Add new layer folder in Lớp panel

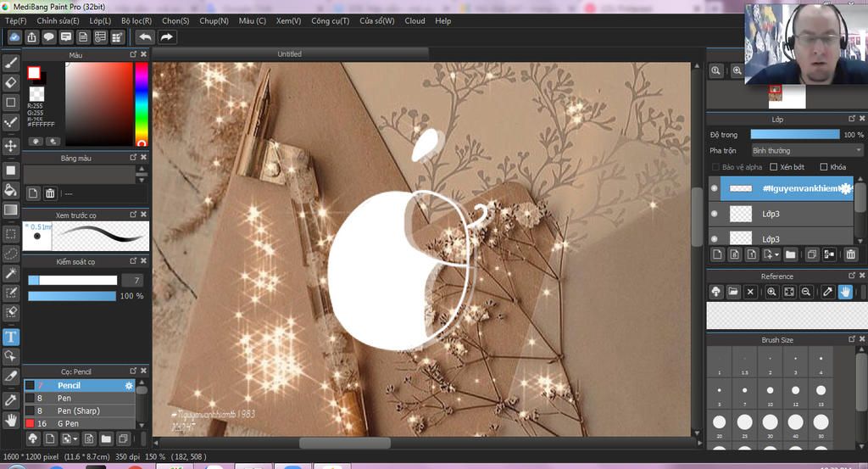[x=790, y=254]
